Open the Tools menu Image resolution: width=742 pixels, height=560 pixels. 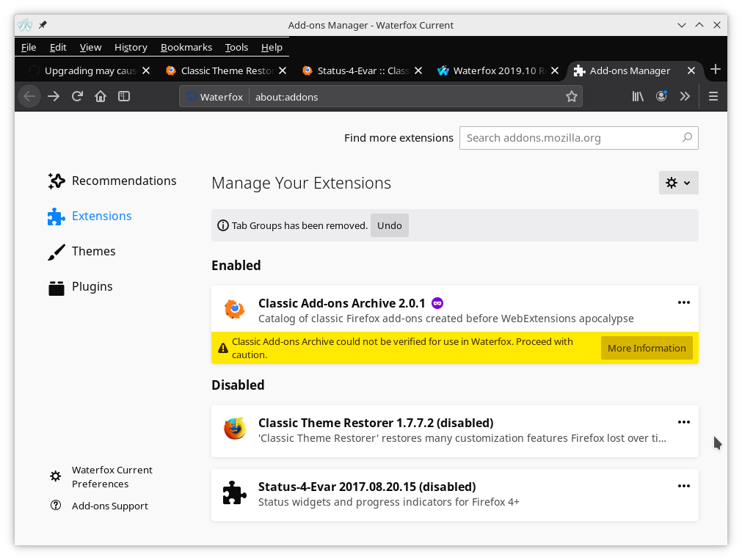(x=236, y=47)
